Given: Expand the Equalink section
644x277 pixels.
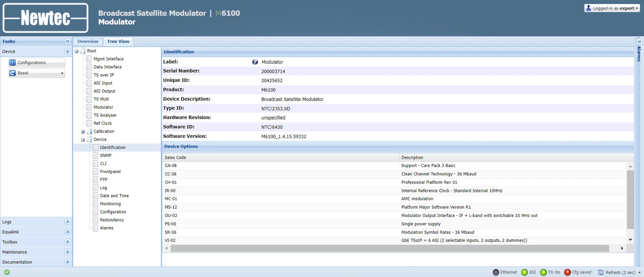Looking at the screenshot, I should (x=68, y=232).
